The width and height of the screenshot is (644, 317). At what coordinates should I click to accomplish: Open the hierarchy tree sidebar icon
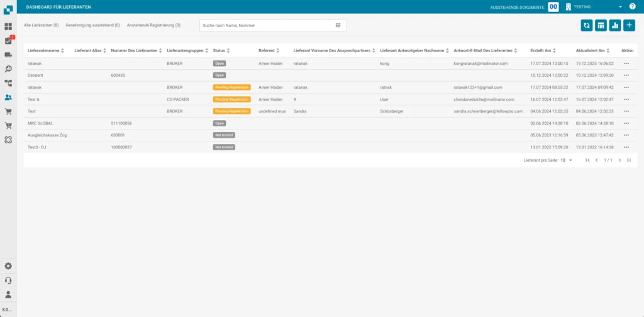[x=8, y=83]
